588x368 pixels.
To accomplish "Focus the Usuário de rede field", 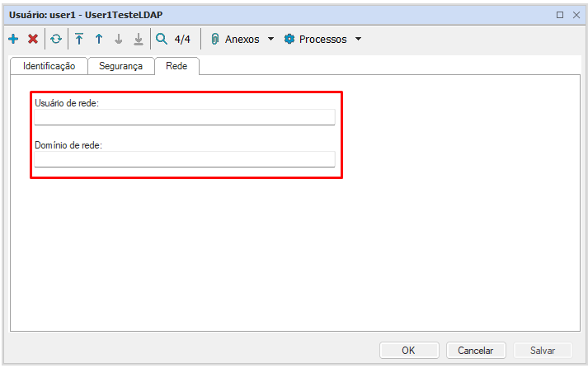I will pyautogui.click(x=185, y=117).
